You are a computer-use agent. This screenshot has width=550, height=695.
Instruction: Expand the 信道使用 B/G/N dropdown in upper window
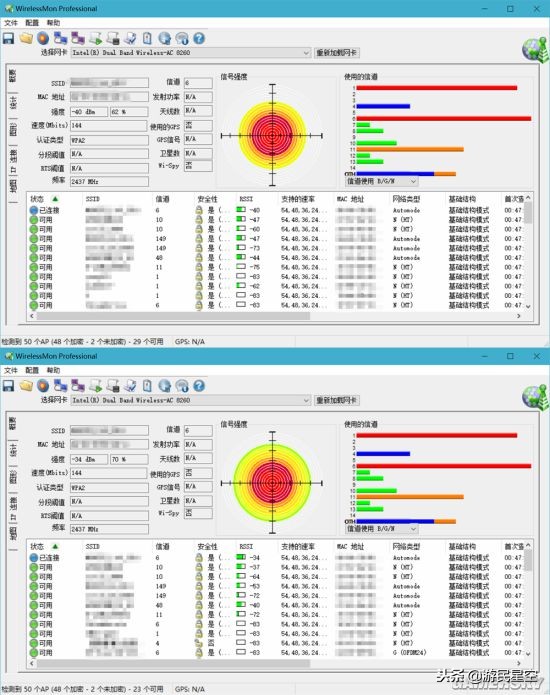pyautogui.click(x=382, y=181)
